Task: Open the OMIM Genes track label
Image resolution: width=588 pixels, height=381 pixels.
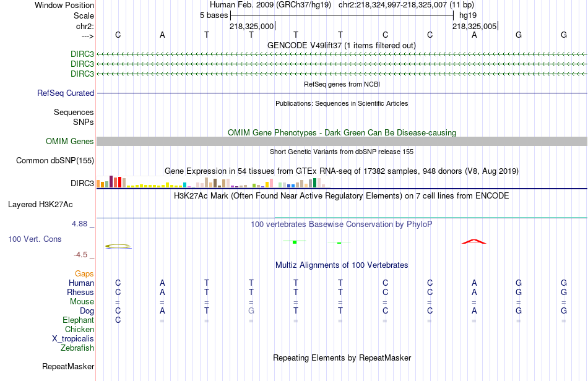Action: coord(70,141)
